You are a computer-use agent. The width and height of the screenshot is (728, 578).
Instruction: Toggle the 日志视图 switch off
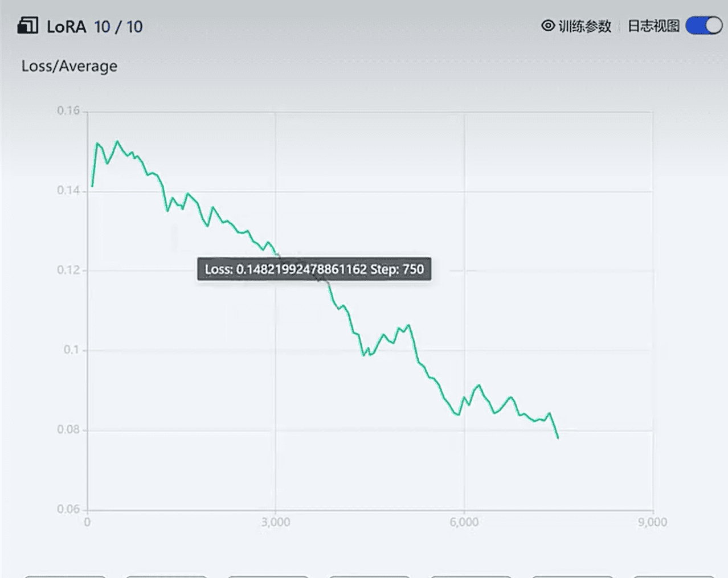pyautogui.click(x=704, y=26)
